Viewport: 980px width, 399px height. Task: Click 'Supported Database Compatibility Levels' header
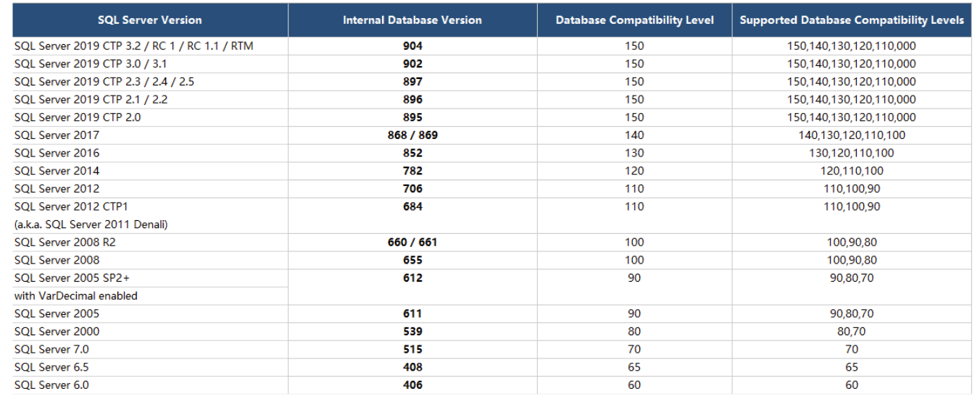click(852, 20)
